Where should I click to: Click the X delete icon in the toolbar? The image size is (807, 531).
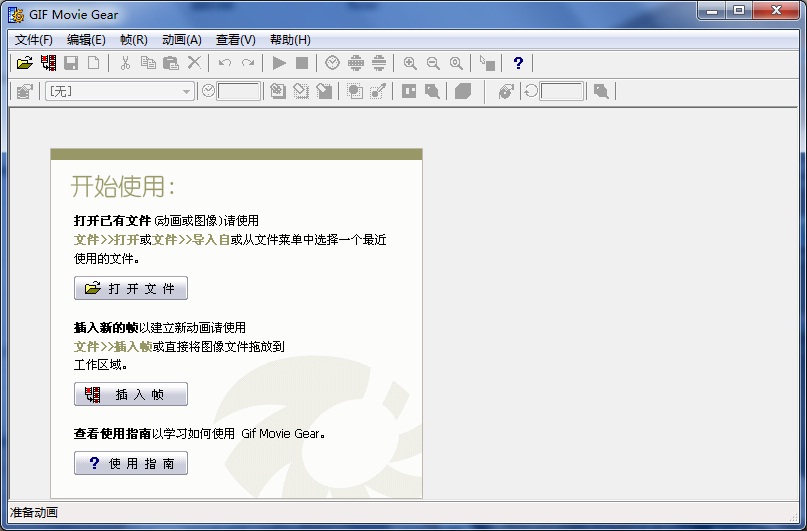coord(194,63)
